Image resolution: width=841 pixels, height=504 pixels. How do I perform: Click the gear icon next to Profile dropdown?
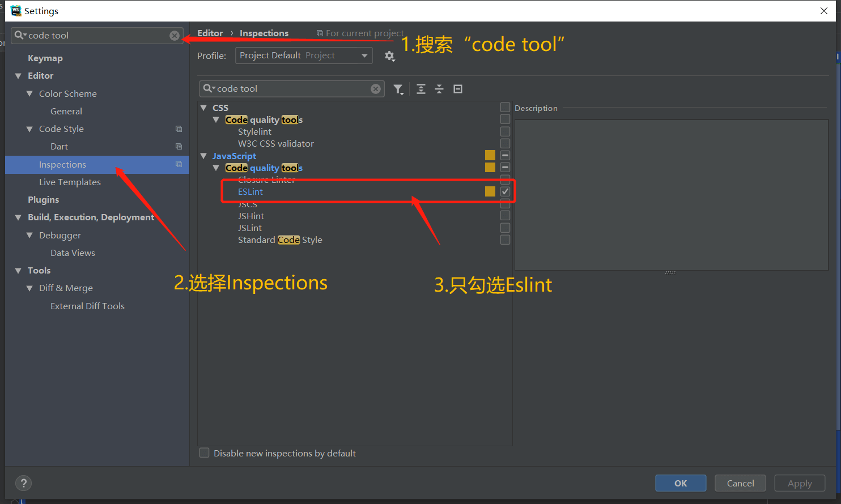[389, 55]
